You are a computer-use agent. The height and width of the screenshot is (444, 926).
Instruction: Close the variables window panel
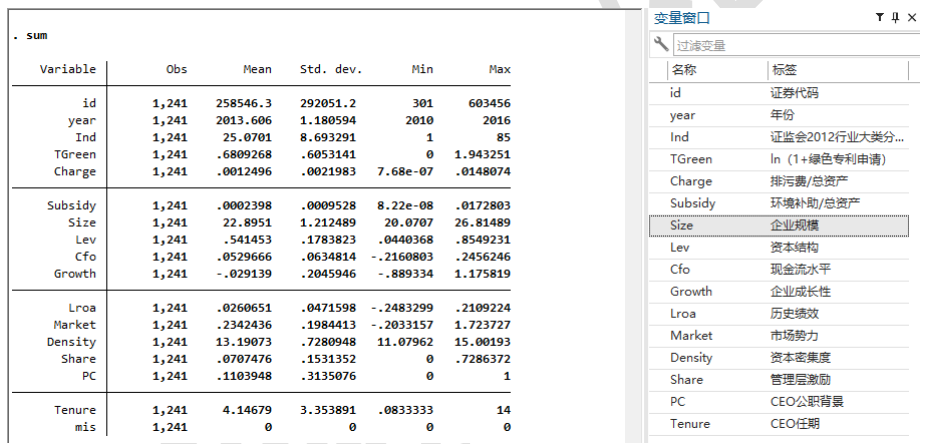pyautogui.click(x=912, y=17)
